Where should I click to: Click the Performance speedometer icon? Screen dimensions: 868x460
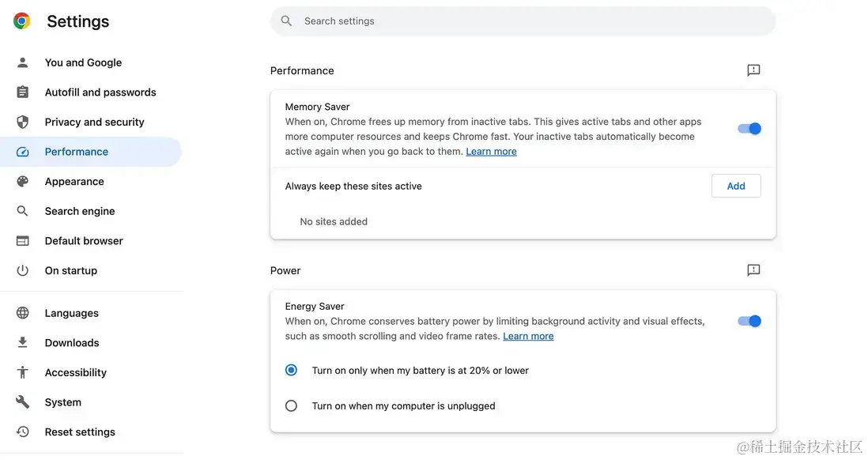click(22, 152)
